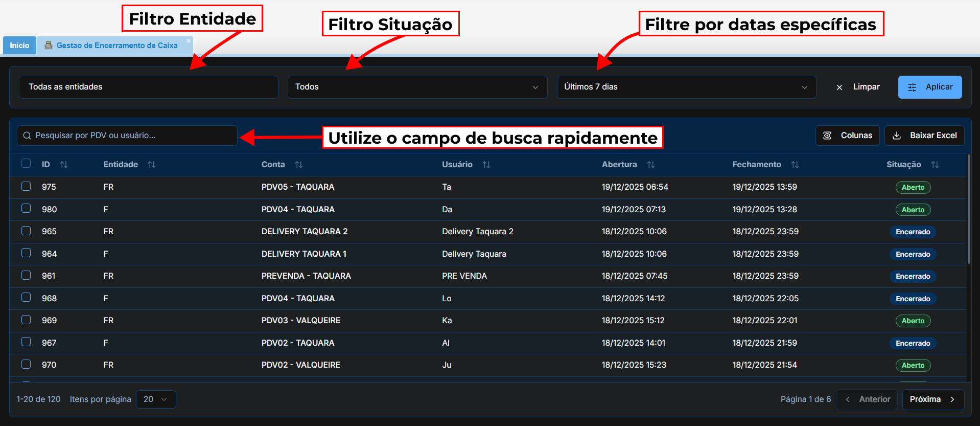Image resolution: width=980 pixels, height=426 pixels.
Task: Select the checkbox for row ID 975
Action: (x=26, y=186)
